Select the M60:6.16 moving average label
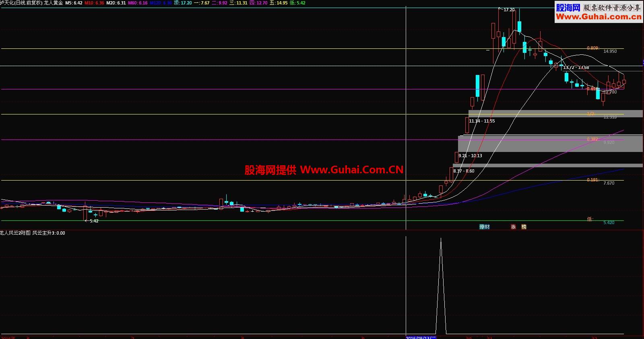Screen dimensions: 644x339 pyautogui.click(x=138, y=3)
